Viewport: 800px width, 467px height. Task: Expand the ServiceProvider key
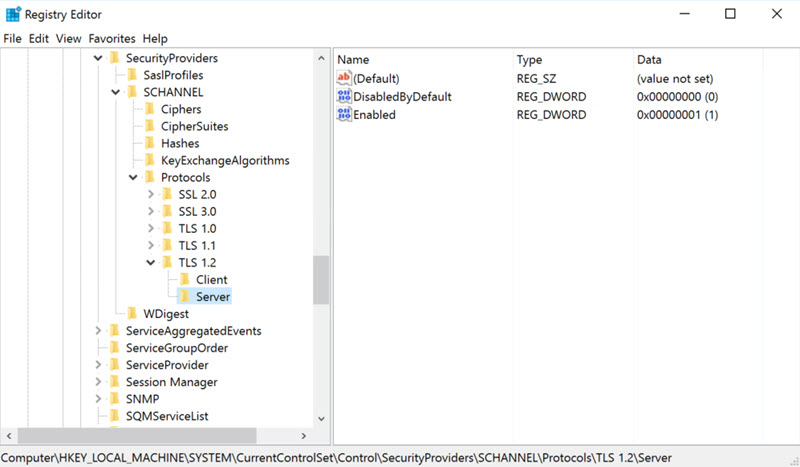point(98,365)
